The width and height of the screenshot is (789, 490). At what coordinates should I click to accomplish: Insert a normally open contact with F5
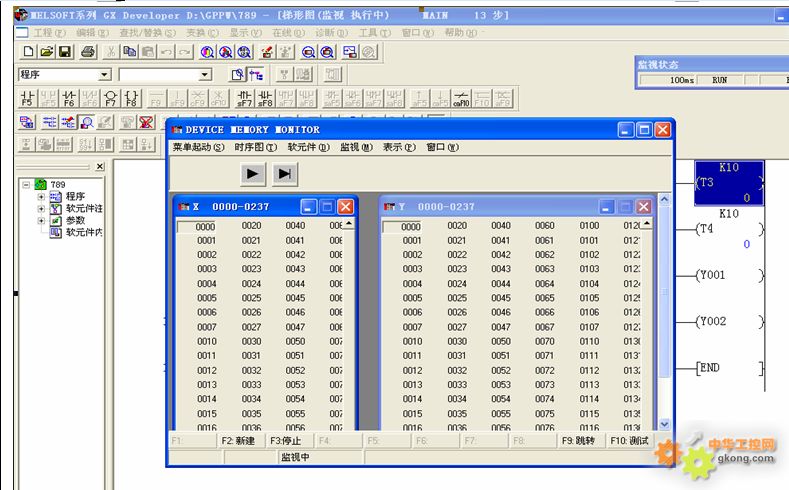click(27, 99)
